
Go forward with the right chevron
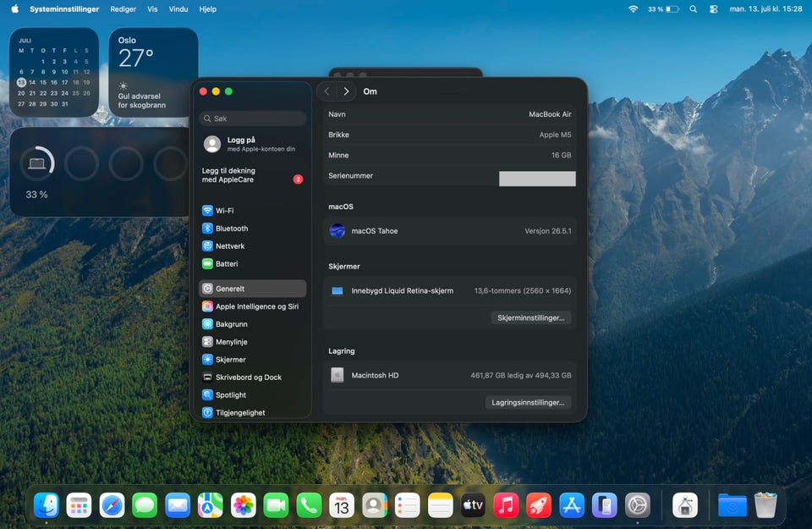[347, 91]
